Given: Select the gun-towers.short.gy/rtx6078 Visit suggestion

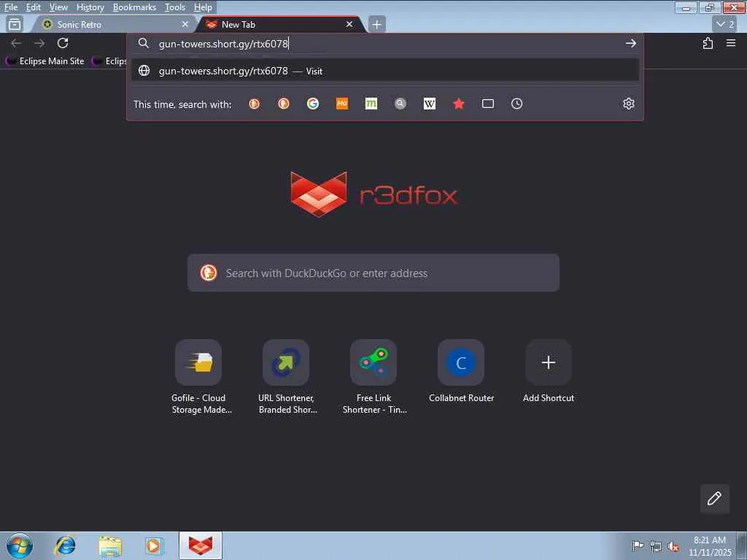Looking at the screenshot, I should pyautogui.click(x=385, y=71).
